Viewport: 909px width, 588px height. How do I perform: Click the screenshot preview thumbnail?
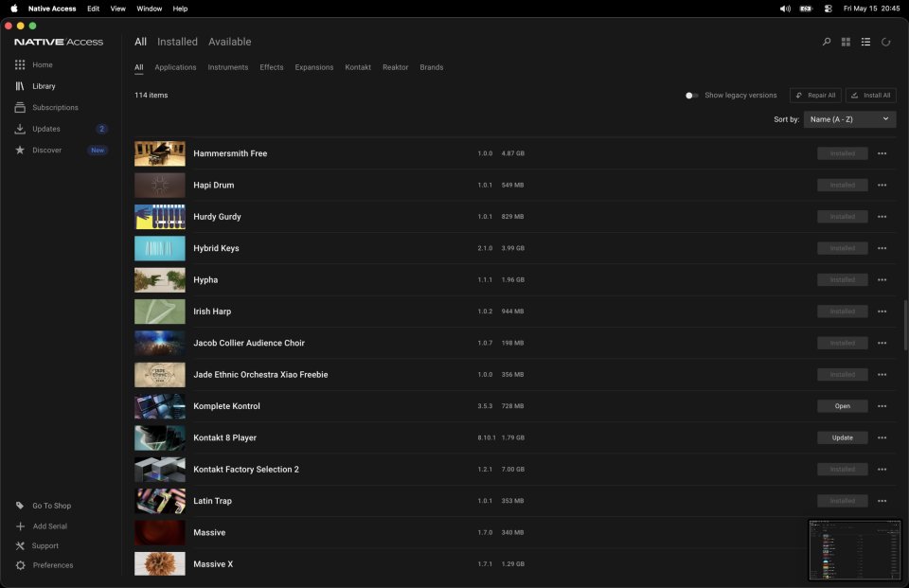(x=855, y=550)
